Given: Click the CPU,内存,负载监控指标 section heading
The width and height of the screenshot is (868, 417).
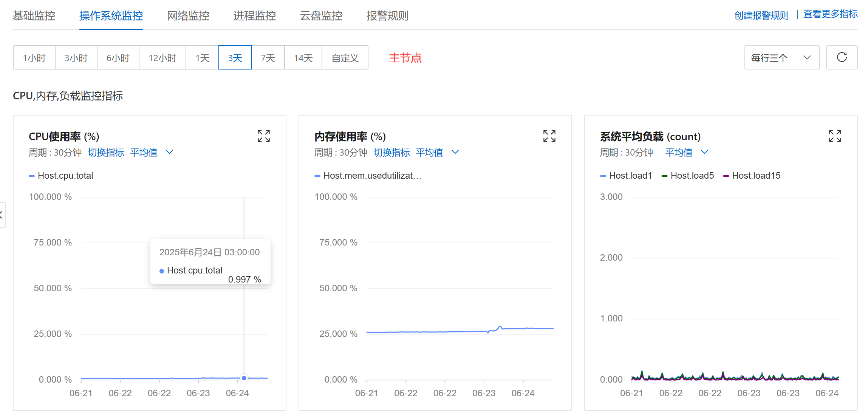Looking at the screenshot, I should 68,96.
